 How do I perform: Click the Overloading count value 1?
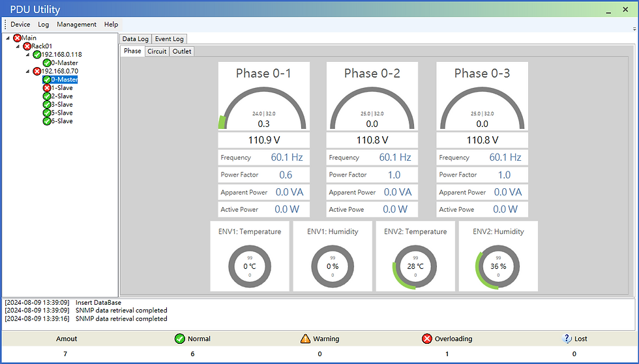[x=447, y=354]
